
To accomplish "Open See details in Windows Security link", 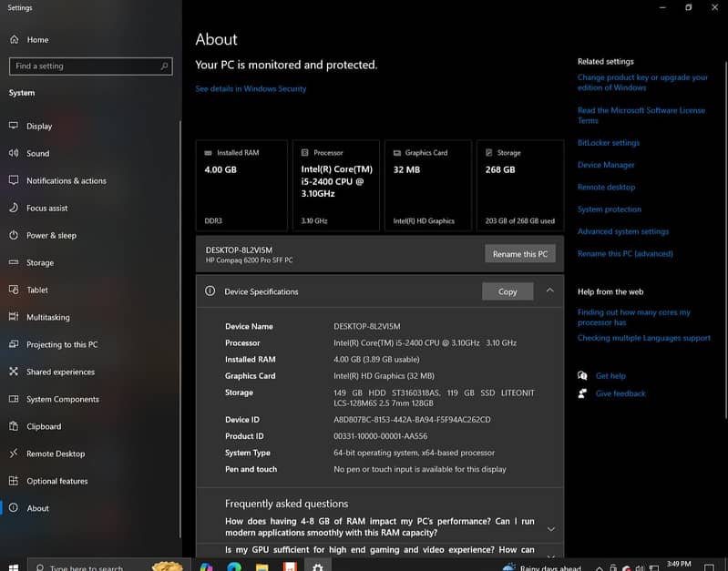I will (x=251, y=89).
